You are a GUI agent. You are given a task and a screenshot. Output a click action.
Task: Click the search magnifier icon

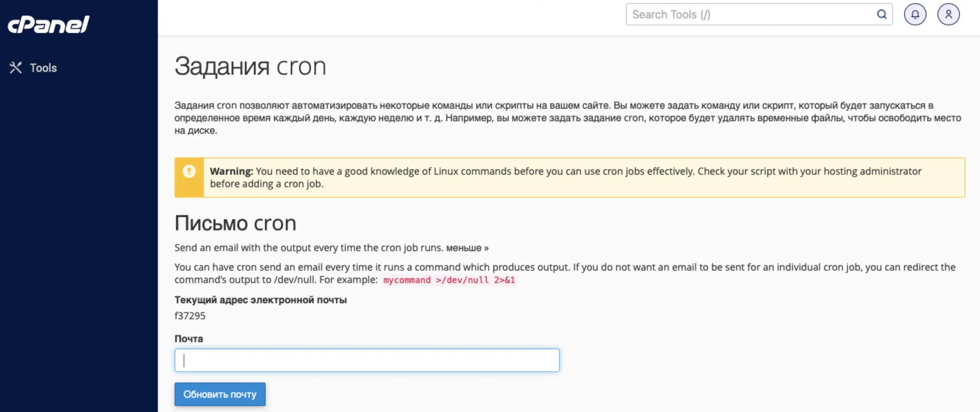pyautogui.click(x=882, y=15)
